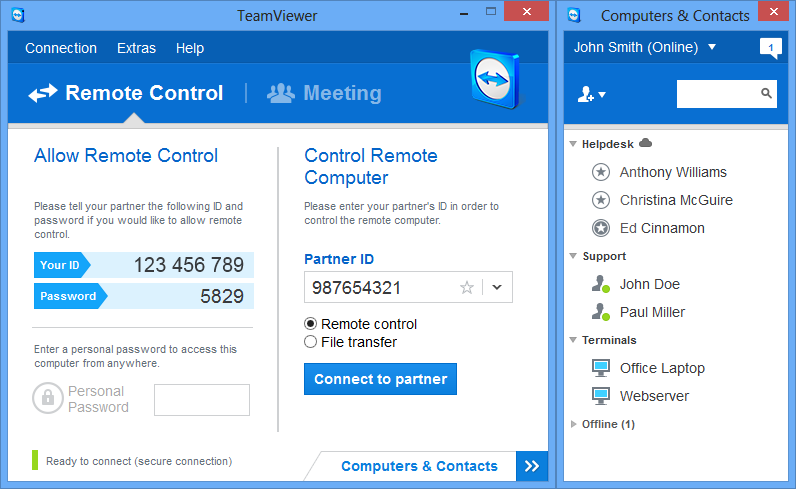Click the password value 5829
The image size is (796, 489).
point(222,296)
